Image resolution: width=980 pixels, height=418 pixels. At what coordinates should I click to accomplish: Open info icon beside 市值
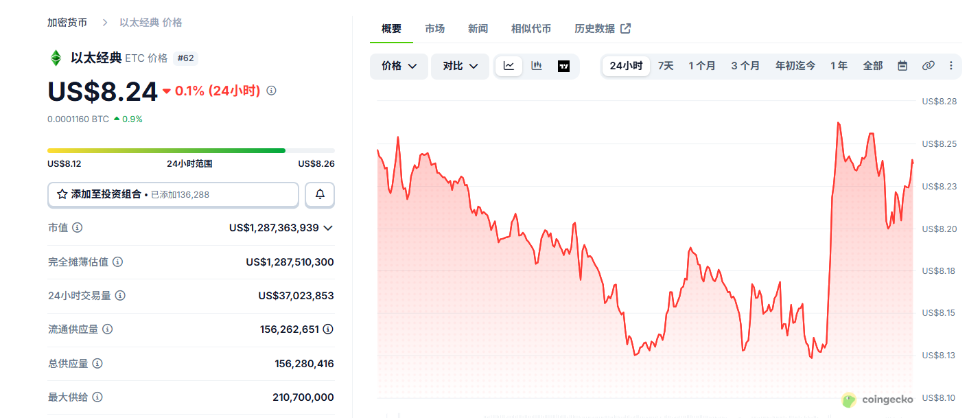point(78,227)
